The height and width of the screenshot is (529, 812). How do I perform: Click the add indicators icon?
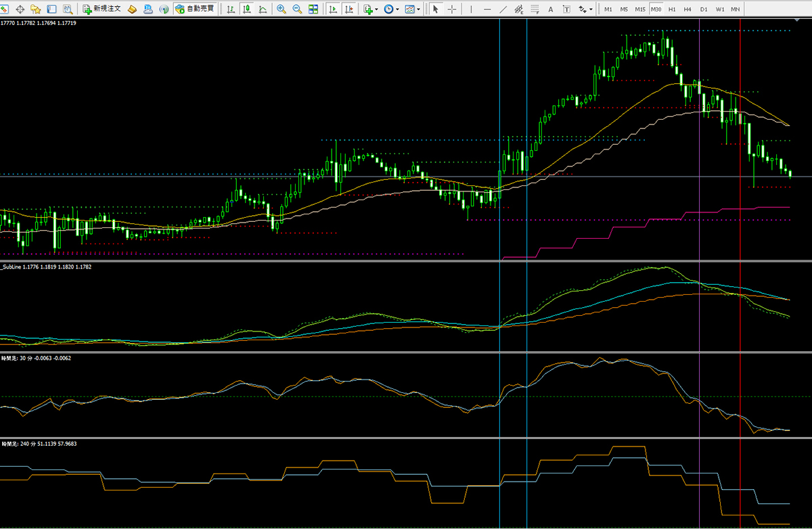point(367,9)
